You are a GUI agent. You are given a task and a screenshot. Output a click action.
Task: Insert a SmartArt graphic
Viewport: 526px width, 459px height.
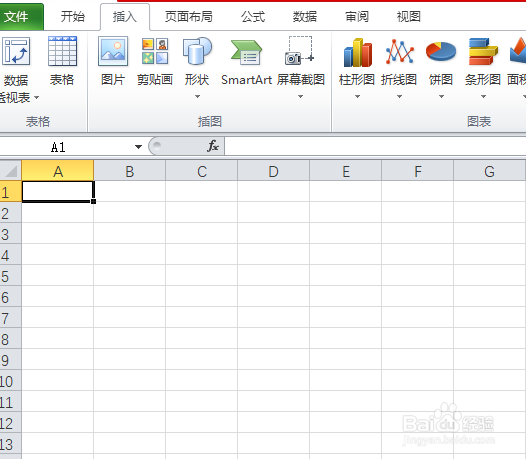247,52
